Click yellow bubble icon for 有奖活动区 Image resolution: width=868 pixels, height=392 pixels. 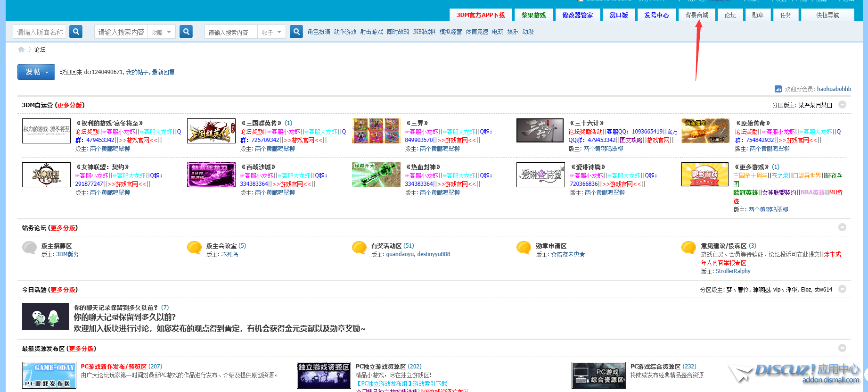[359, 248]
